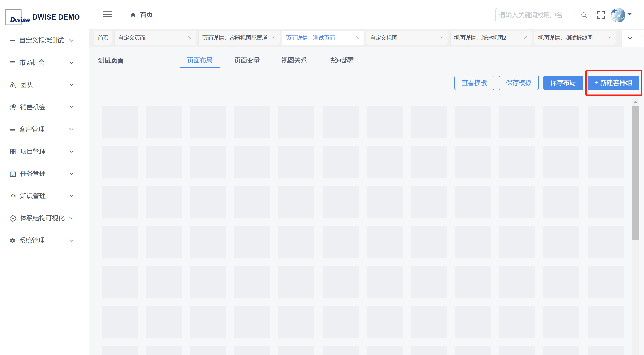Click the 首页 breadcrumb link
The image size is (644, 355).
click(x=146, y=15)
